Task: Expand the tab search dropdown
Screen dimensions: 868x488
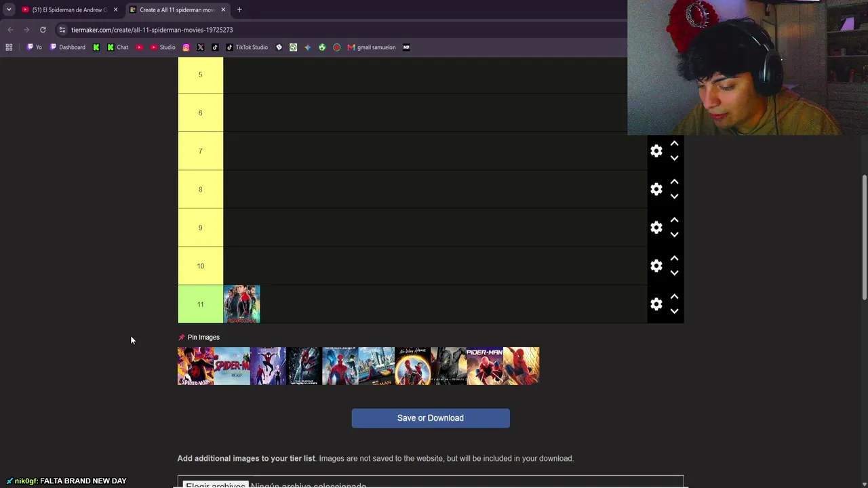Action: (x=9, y=9)
